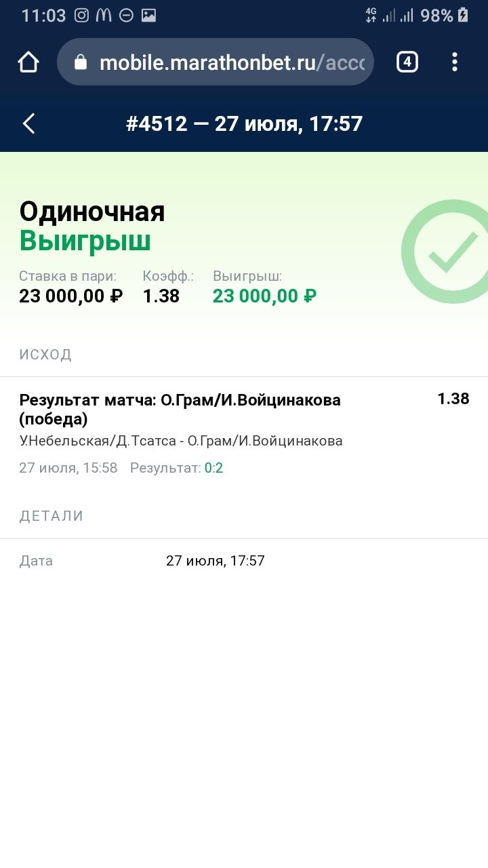
Task: Open the Результат матча О.Грам/И.Войцинакова outcome
Action: click(180, 409)
